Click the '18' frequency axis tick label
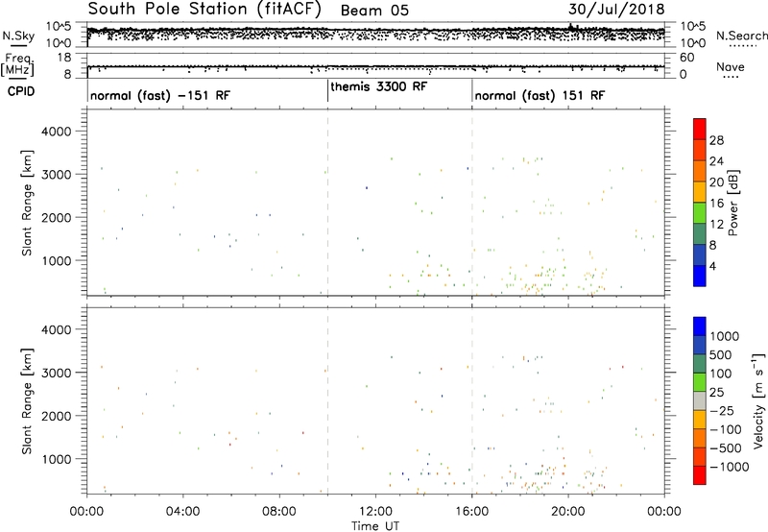 65,58
